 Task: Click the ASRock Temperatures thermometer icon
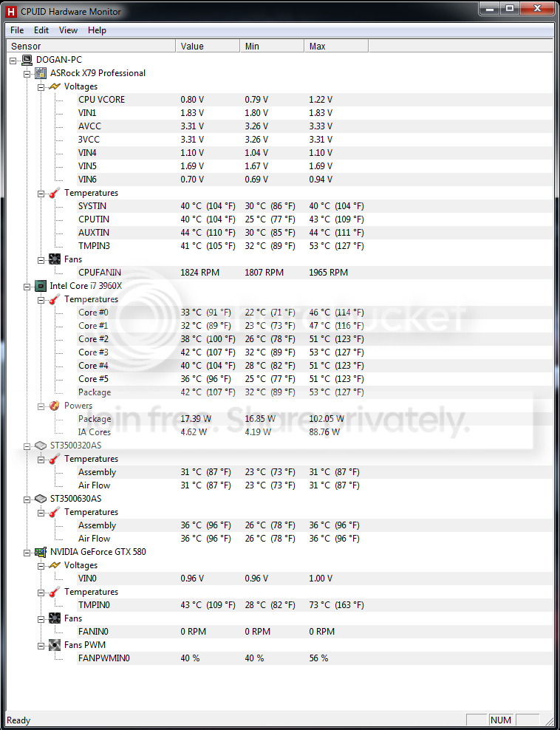tap(55, 193)
